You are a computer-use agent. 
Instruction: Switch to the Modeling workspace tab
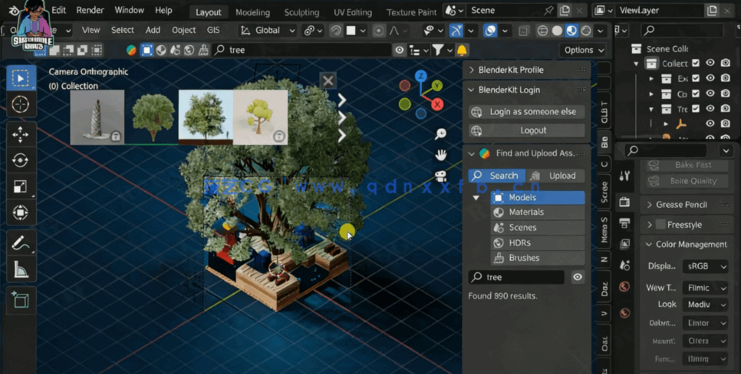(253, 12)
